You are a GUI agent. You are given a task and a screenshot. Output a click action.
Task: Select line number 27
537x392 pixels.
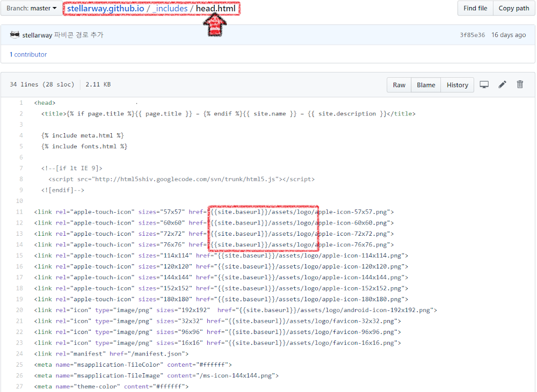click(19, 387)
